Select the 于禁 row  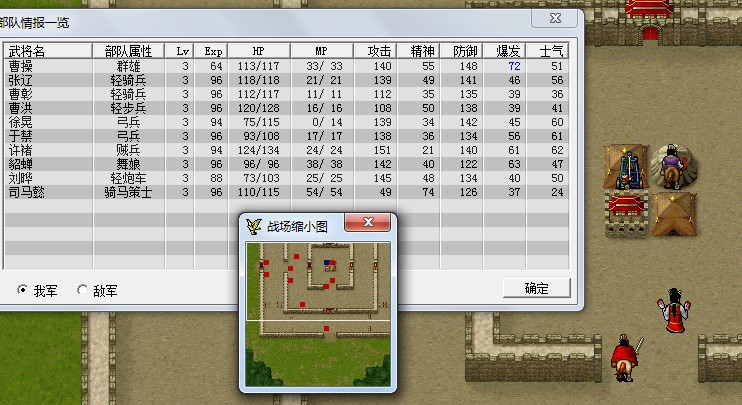286,136
